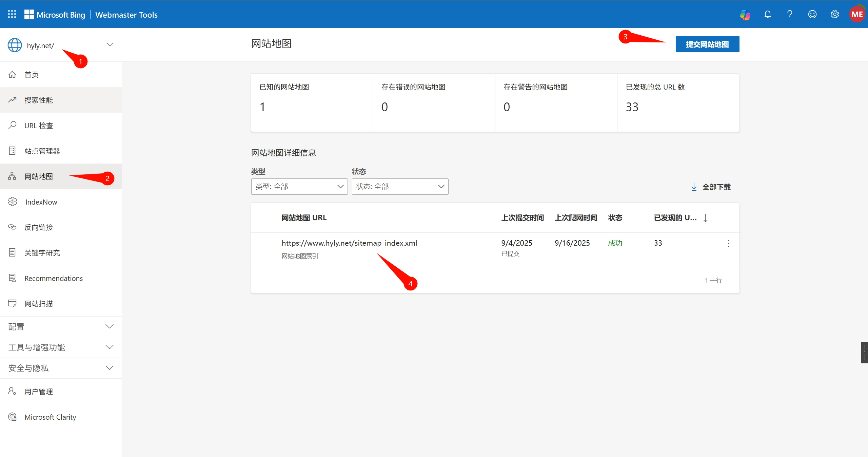Click the 已发现的总 URL 数 summary card

(678, 102)
